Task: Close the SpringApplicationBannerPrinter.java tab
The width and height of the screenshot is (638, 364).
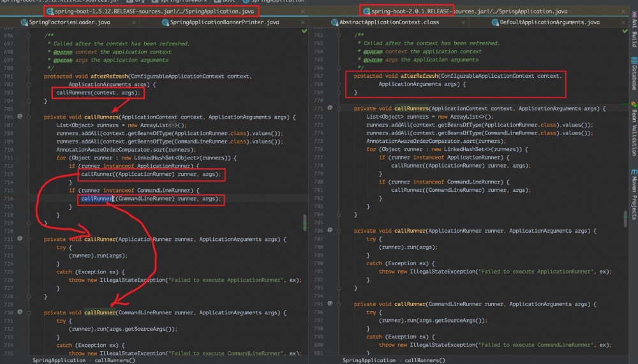Action: click(x=302, y=22)
